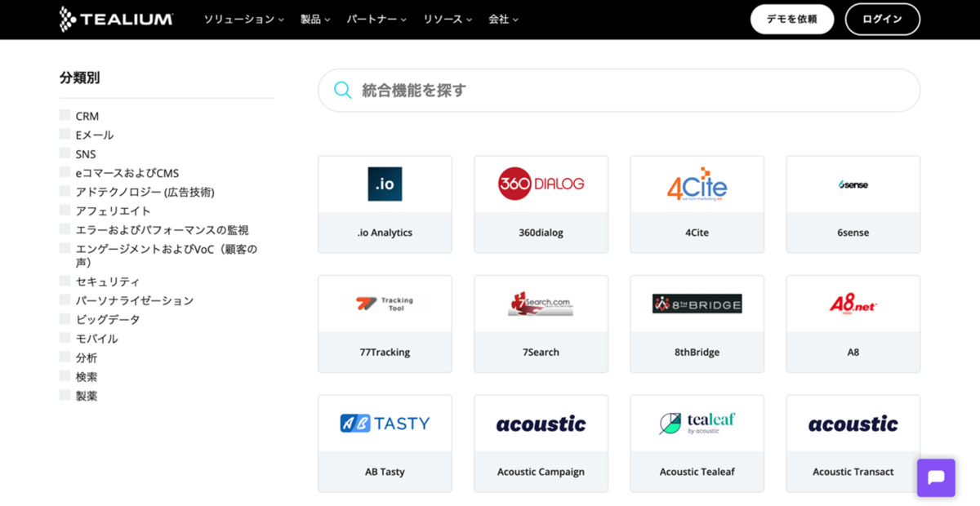Image resolution: width=980 pixels, height=506 pixels.
Task: Expand the リソース dropdown menu
Action: (x=448, y=19)
